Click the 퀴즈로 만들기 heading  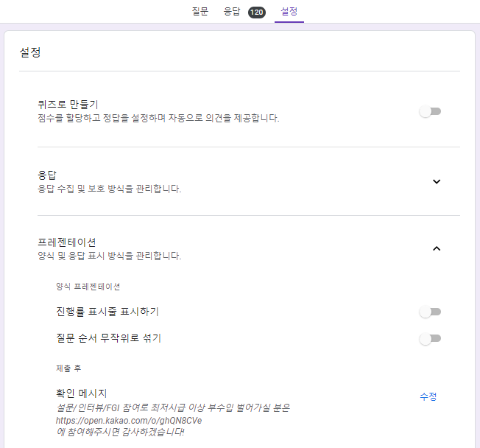tap(68, 105)
